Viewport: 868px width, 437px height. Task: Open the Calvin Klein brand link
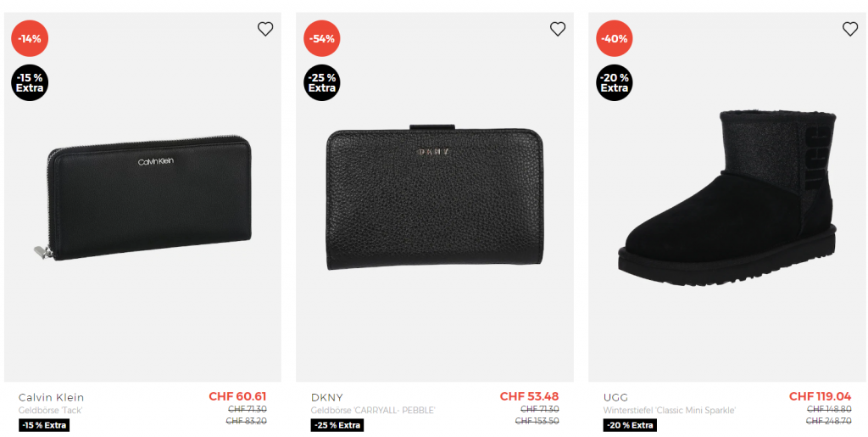pyautogui.click(x=51, y=397)
